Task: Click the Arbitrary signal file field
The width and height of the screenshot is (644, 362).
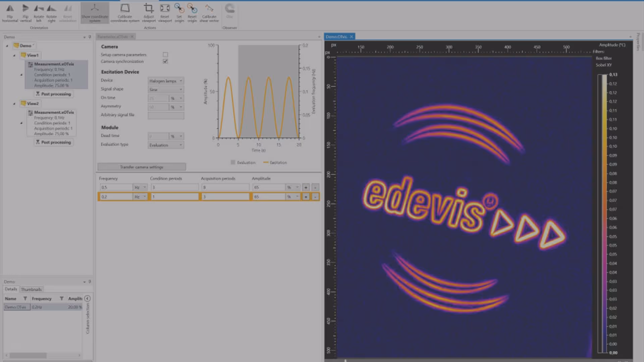Action: pos(166,115)
